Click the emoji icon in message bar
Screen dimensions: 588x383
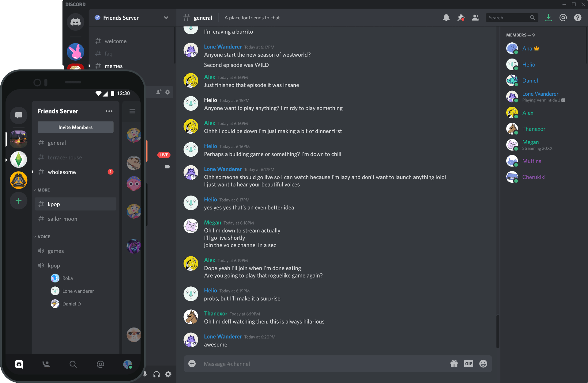(x=484, y=364)
